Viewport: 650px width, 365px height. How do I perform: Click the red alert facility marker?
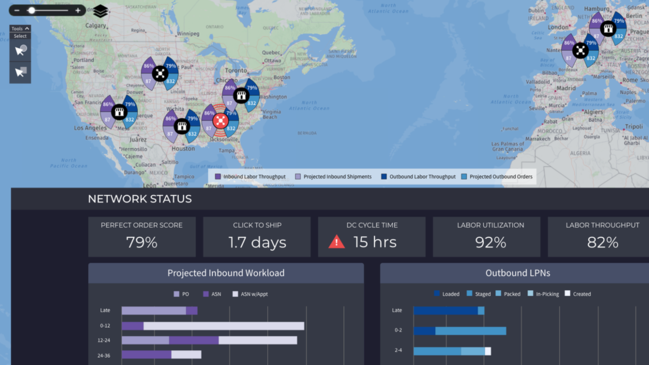tap(220, 121)
